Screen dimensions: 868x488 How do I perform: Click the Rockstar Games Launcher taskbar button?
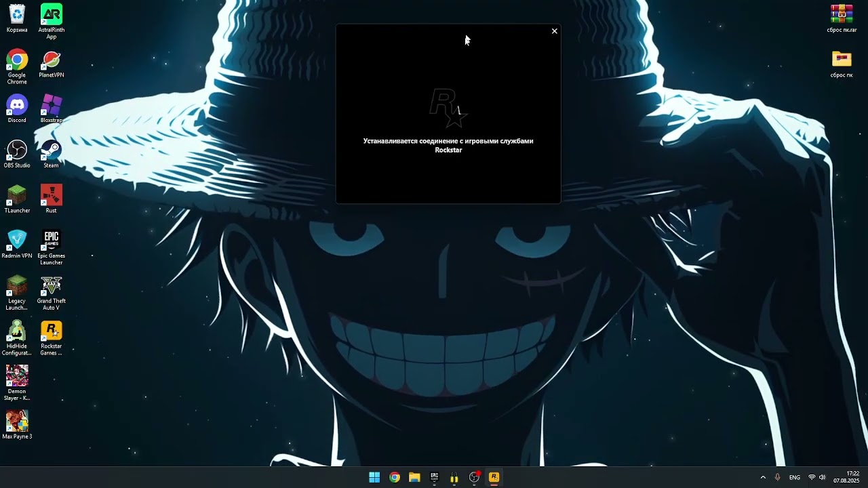pyautogui.click(x=494, y=477)
